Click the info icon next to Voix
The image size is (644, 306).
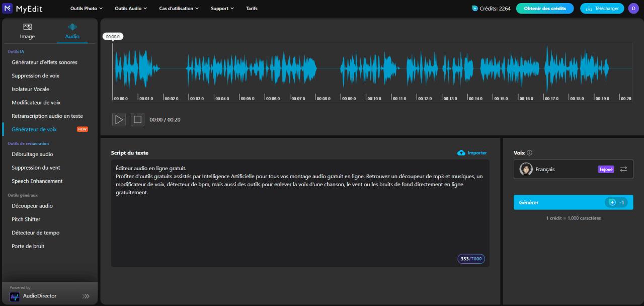point(530,153)
